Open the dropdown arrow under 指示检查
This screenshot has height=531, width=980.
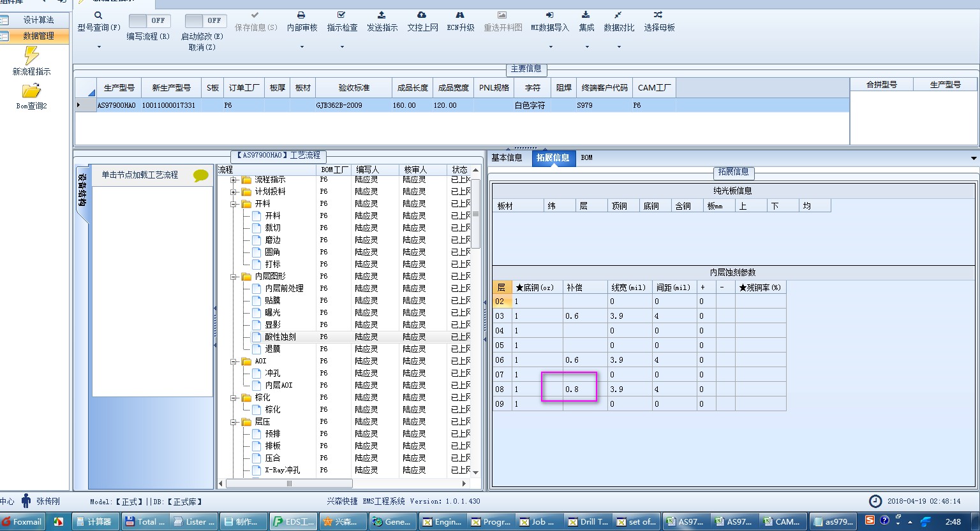(342, 47)
